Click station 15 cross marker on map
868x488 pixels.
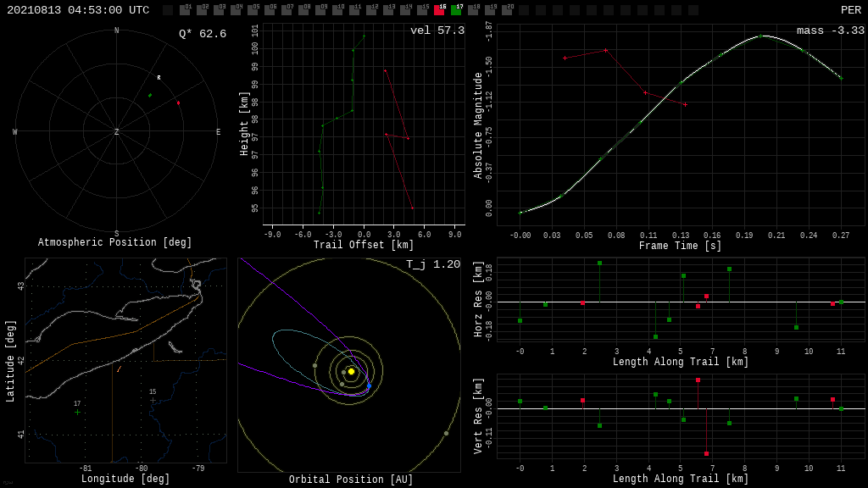153,400
